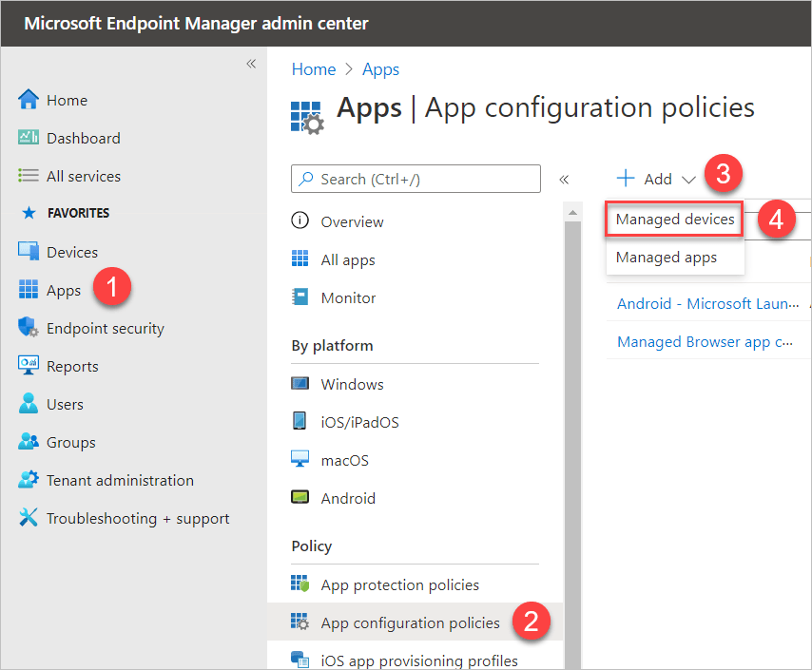Click the large Apps header grid-gear icon
This screenshot has height=670, width=812.
pyautogui.click(x=307, y=118)
